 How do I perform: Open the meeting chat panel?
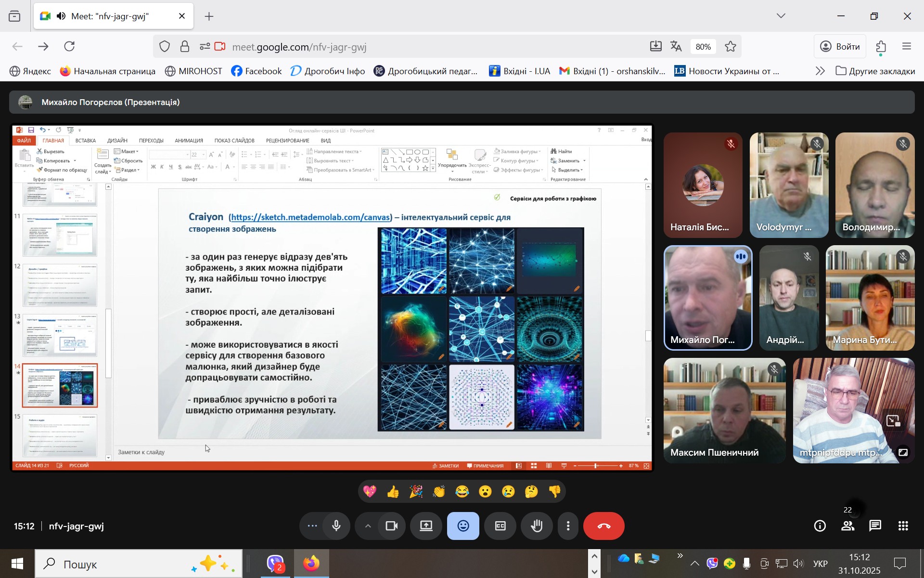pos(875,526)
